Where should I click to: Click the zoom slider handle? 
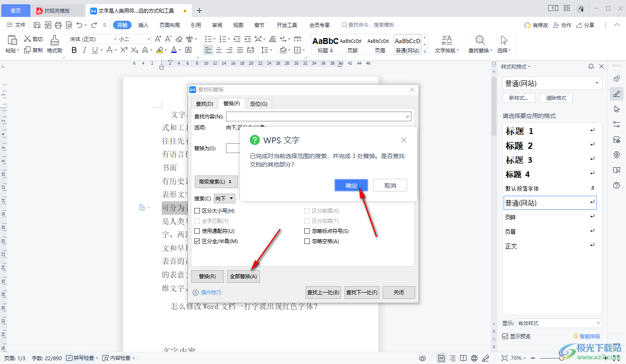(561, 358)
